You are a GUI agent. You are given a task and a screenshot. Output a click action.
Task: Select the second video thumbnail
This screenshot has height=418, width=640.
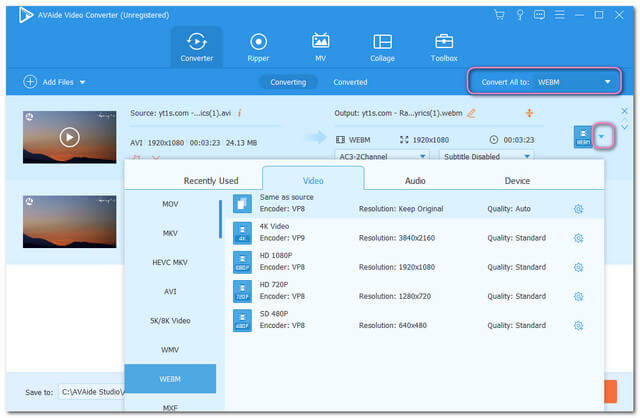69,222
